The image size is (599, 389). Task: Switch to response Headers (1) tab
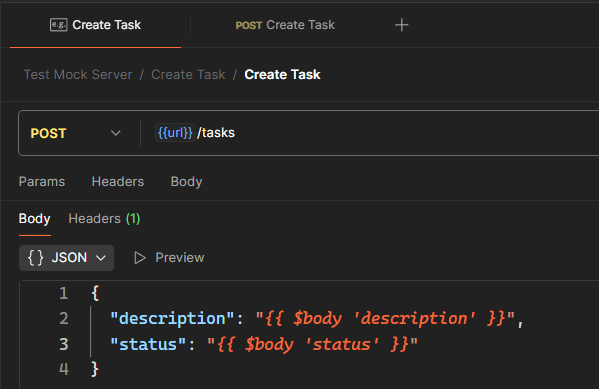click(x=104, y=219)
